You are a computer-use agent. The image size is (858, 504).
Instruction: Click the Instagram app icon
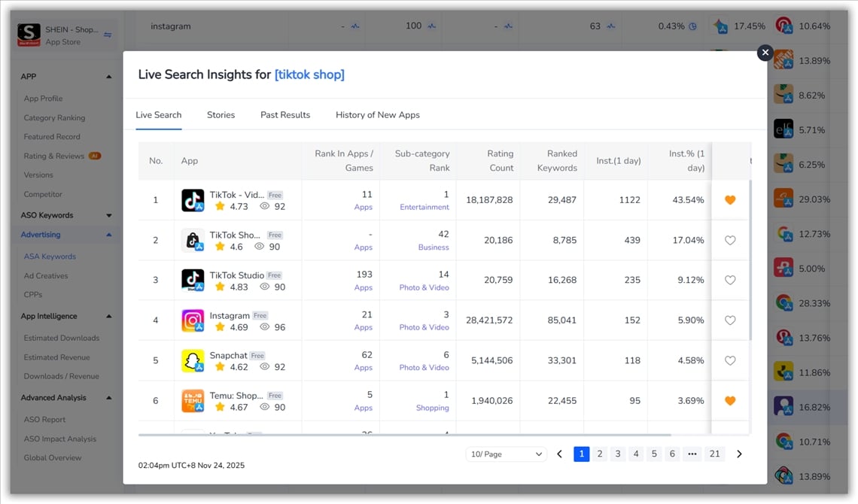pos(193,320)
